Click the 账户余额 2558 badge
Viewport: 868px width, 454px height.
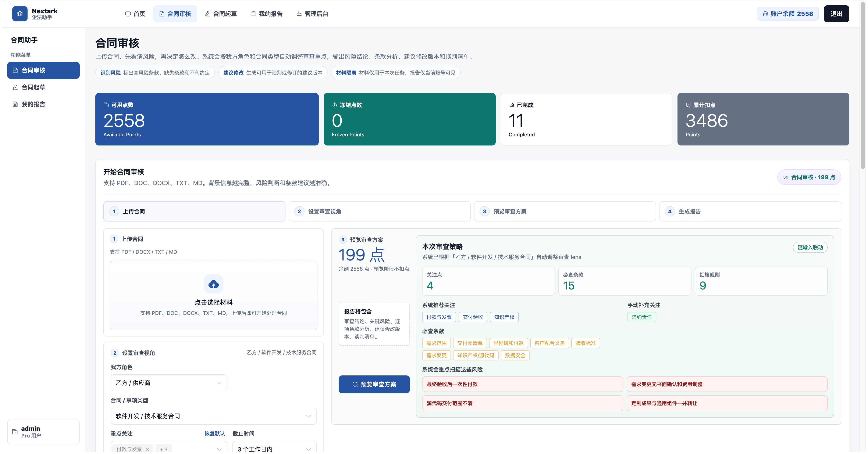click(x=787, y=14)
